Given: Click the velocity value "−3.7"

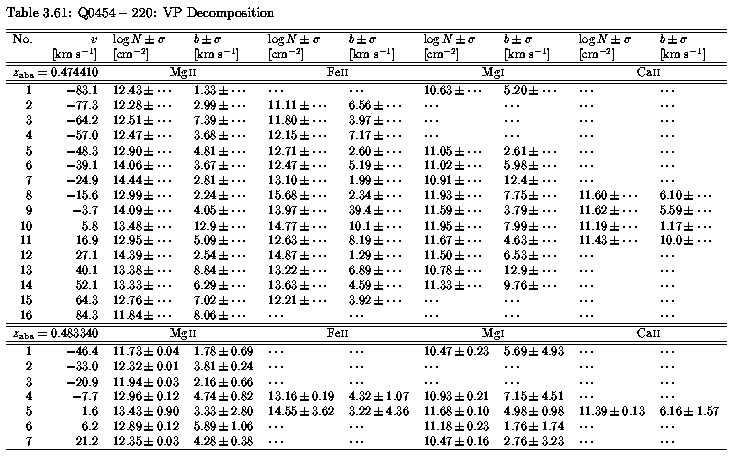Looking at the screenshot, I should tap(85, 211).
